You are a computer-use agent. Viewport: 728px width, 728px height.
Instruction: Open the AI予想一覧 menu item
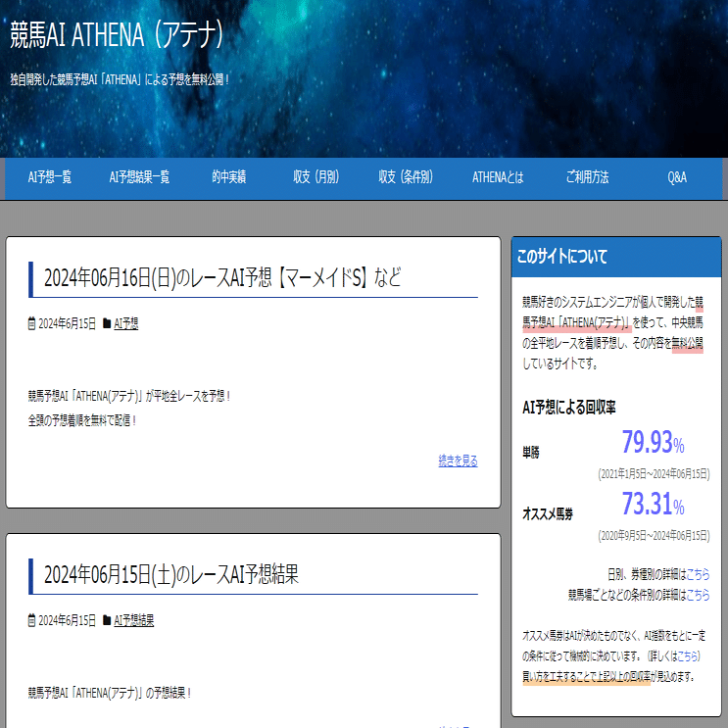click(50, 177)
